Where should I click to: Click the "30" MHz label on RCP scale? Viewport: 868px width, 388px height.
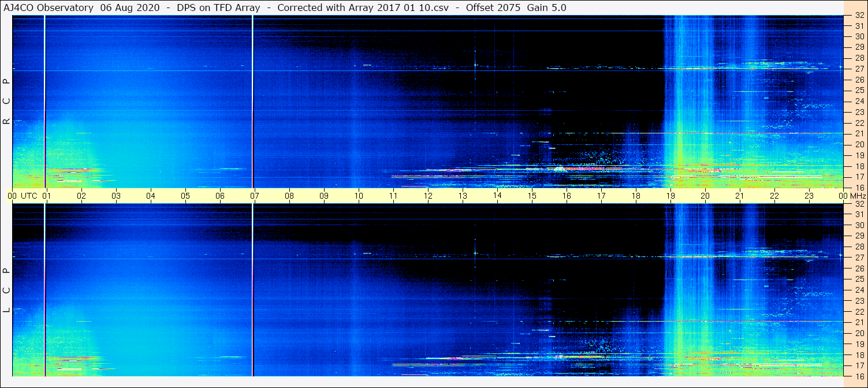coord(859,36)
